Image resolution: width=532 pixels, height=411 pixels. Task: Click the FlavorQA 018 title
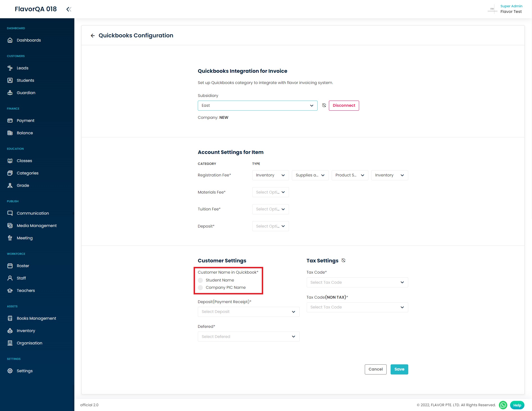pyautogui.click(x=36, y=9)
